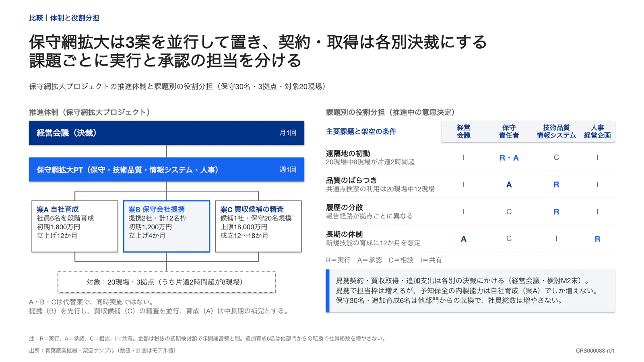Click '共通点検票の利用は20現場中12現場' subtitle
This screenshot has height=362, width=644.
tap(380, 189)
